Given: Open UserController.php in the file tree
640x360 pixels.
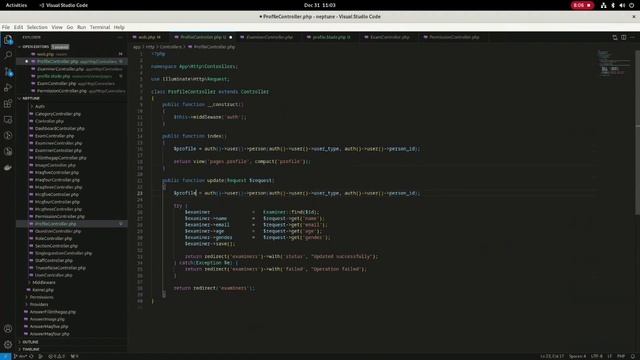Looking at the screenshot, I should [53, 276].
